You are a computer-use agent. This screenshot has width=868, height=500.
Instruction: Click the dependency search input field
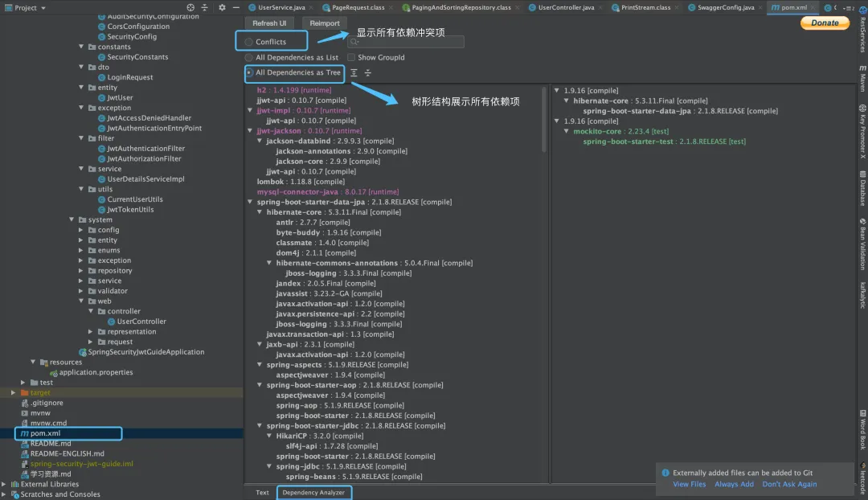click(406, 42)
